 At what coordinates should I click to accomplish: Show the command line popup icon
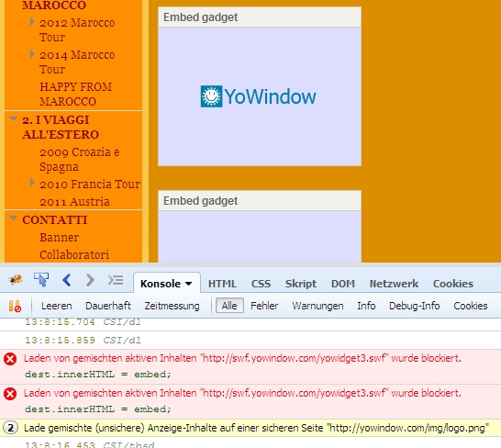pos(116,280)
